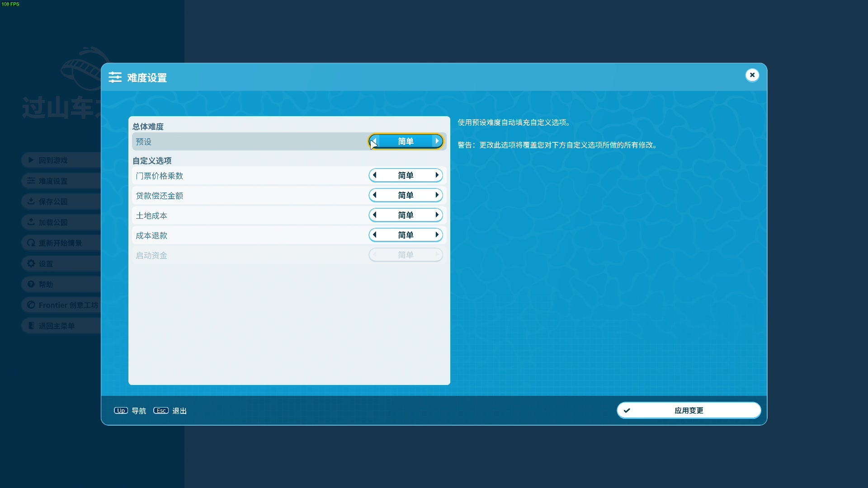Click the left arrow for 成本退款
Image resolution: width=868 pixels, height=488 pixels.
[x=374, y=235]
